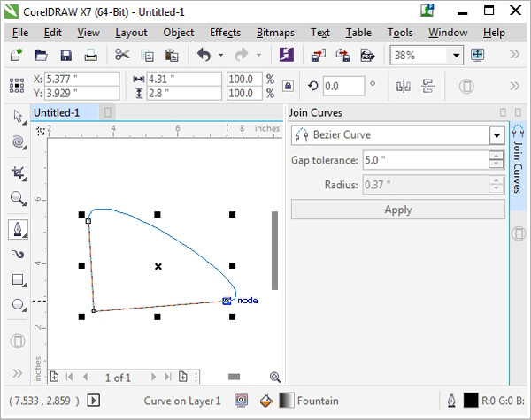
Task: Open the Tools menu
Action: [x=400, y=33]
